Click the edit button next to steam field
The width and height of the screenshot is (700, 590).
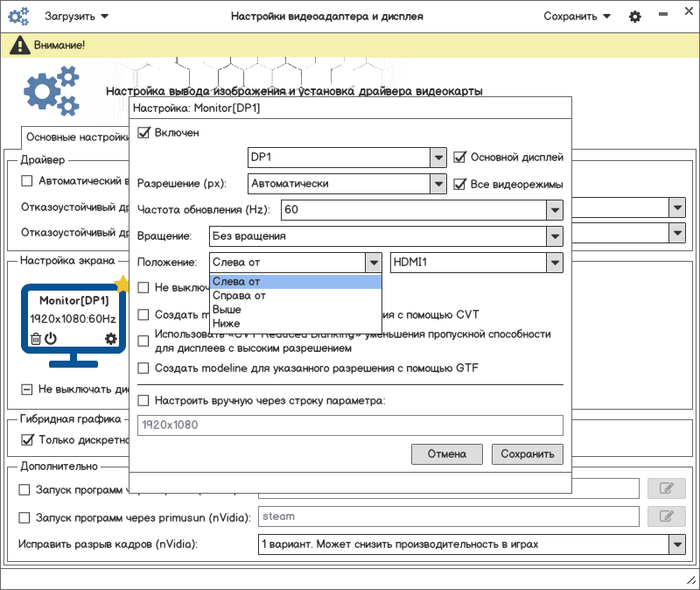pyautogui.click(x=667, y=516)
